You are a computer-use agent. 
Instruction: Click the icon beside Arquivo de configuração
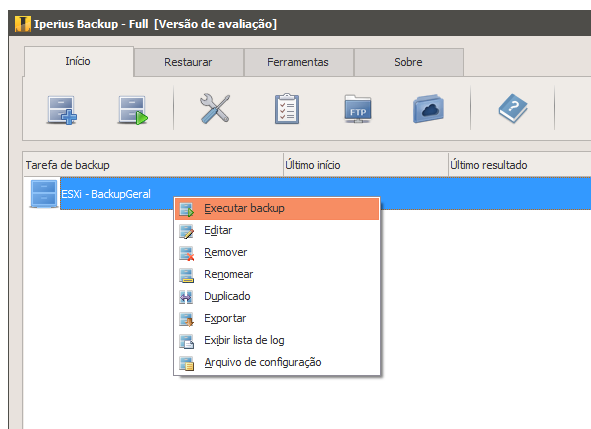[x=187, y=363]
